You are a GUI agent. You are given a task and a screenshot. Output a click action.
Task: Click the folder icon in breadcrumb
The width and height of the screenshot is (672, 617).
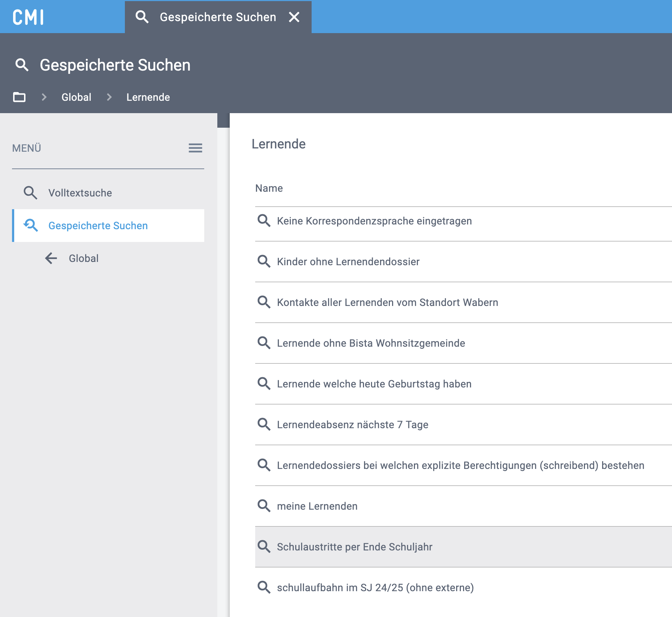click(19, 97)
